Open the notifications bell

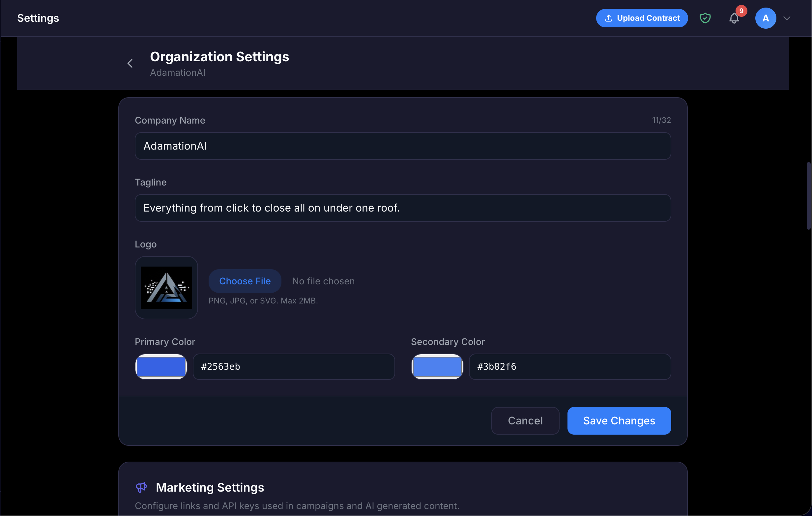click(734, 18)
